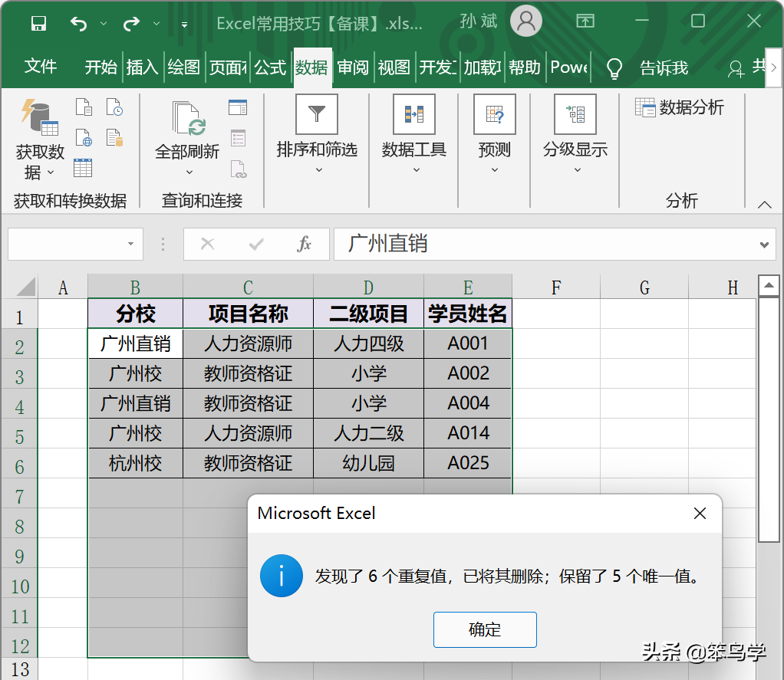
Task: Click into the Name Box field
Action: tap(66, 244)
